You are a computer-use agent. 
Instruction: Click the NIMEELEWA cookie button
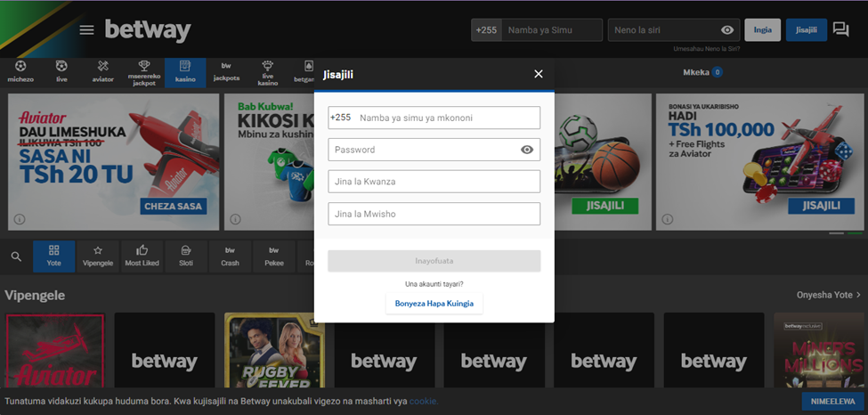[x=833, y=401]
